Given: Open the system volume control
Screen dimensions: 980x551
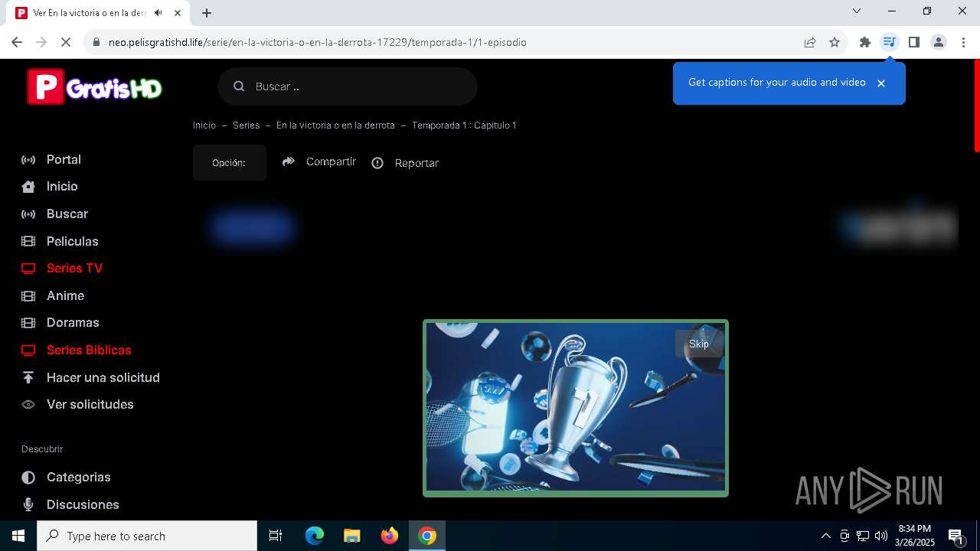Looking at the screenshot, I should (881, 536).
